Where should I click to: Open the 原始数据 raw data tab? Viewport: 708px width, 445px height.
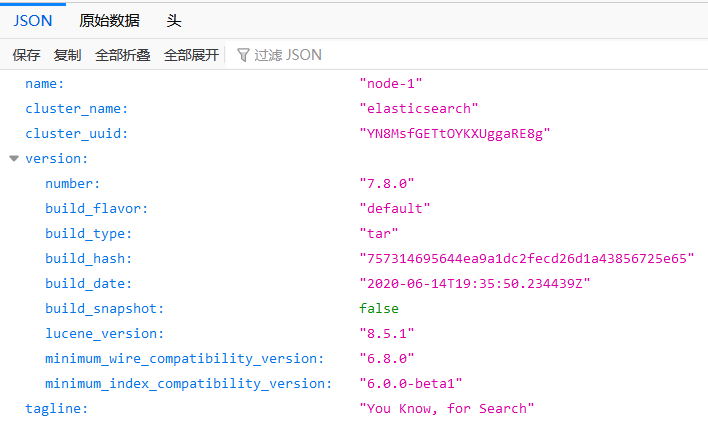tap(109, 20)
